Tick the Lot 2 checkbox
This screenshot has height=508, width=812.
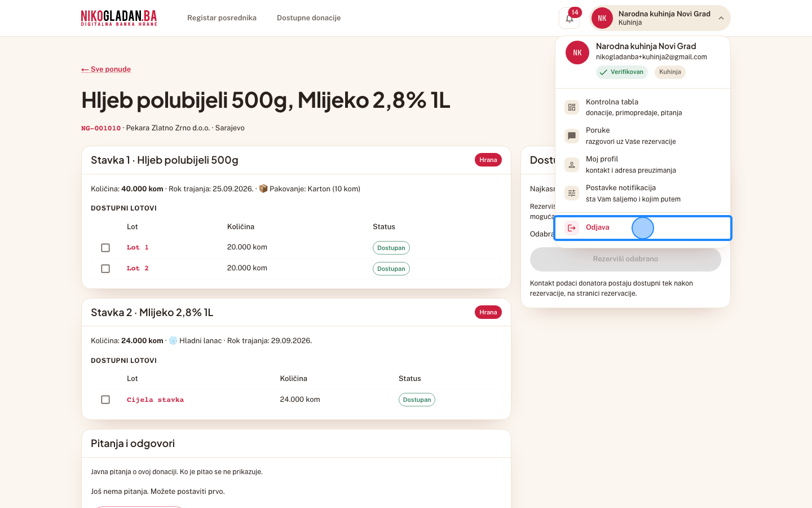click(105, 269)
